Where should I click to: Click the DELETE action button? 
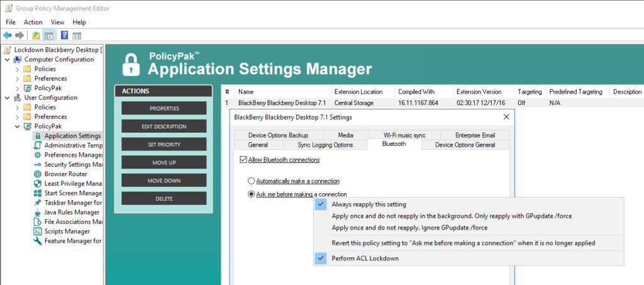tap(164, 199)
